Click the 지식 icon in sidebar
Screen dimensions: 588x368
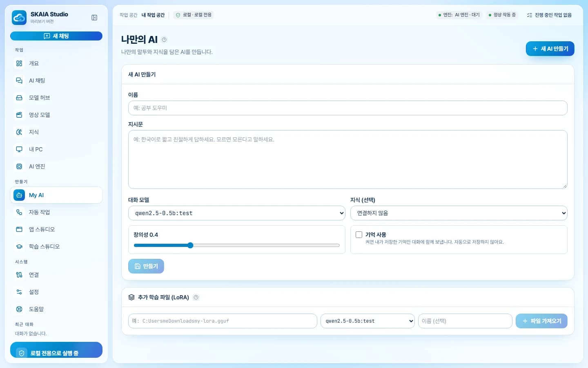point(19,132)
